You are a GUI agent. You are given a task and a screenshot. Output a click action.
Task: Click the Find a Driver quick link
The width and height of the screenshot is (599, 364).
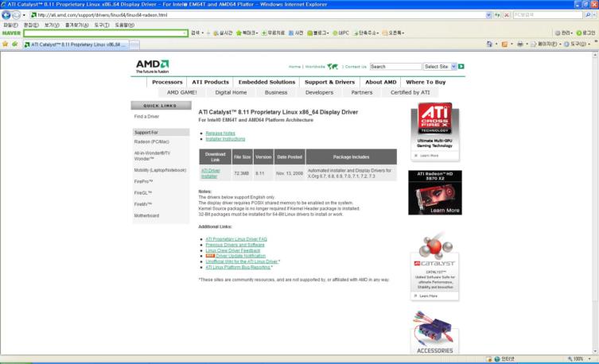click(146, 116)
